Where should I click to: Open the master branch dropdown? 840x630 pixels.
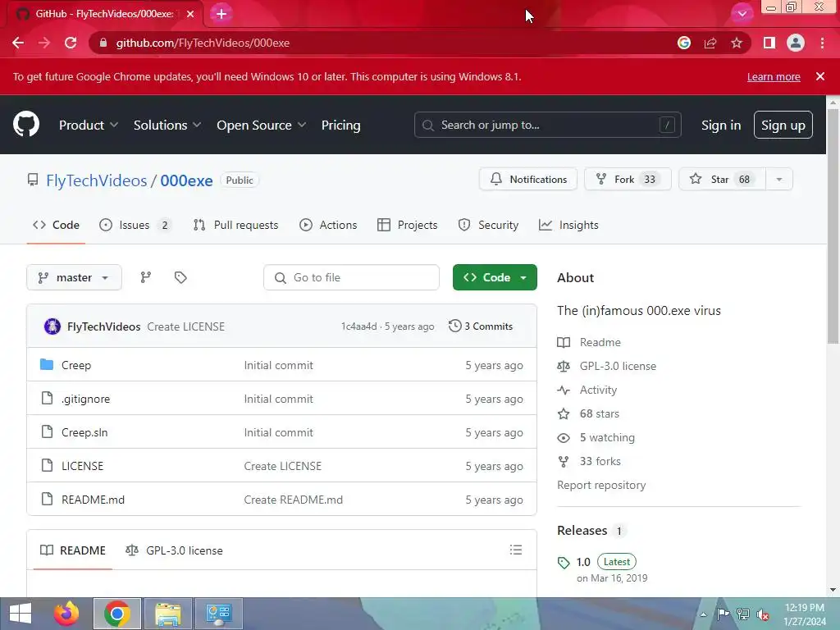point(74,277)
